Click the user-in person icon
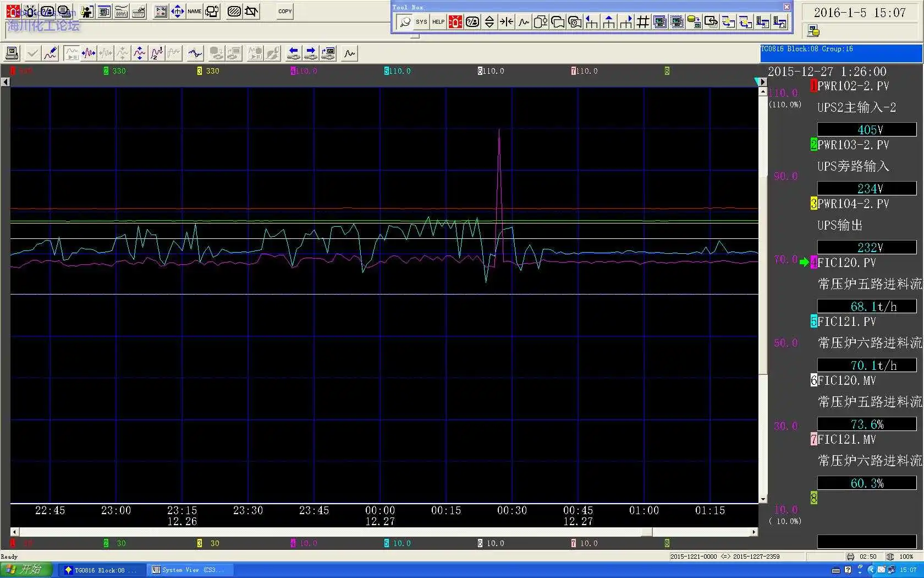The width and height of the screenshot is (924, 578). 87,11
